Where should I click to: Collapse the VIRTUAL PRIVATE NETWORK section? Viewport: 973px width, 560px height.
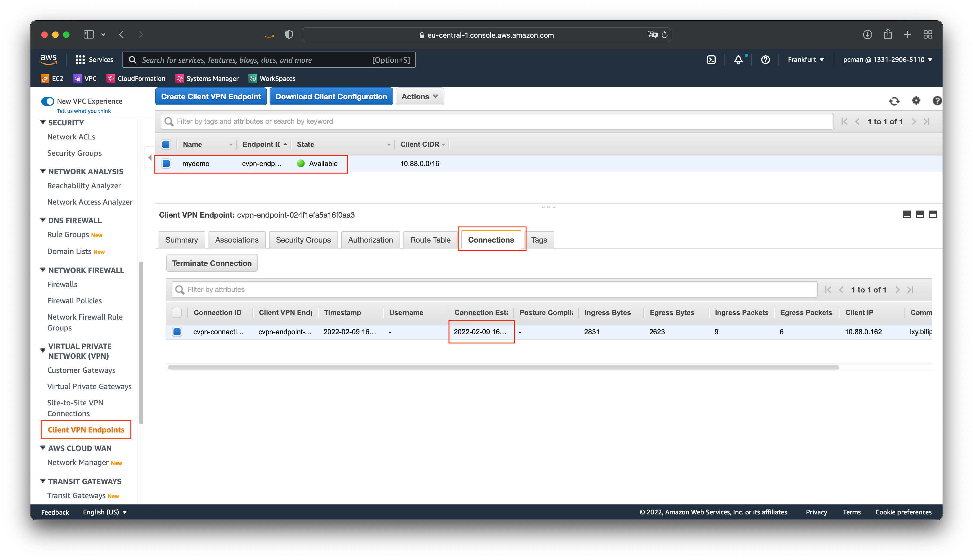click(x=43, y=351)
